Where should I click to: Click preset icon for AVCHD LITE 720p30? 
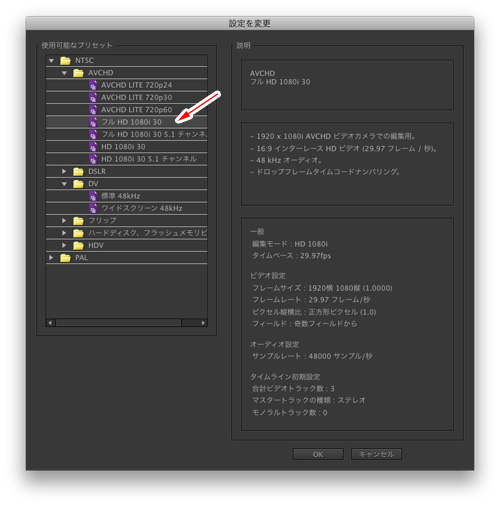(93, 98)
